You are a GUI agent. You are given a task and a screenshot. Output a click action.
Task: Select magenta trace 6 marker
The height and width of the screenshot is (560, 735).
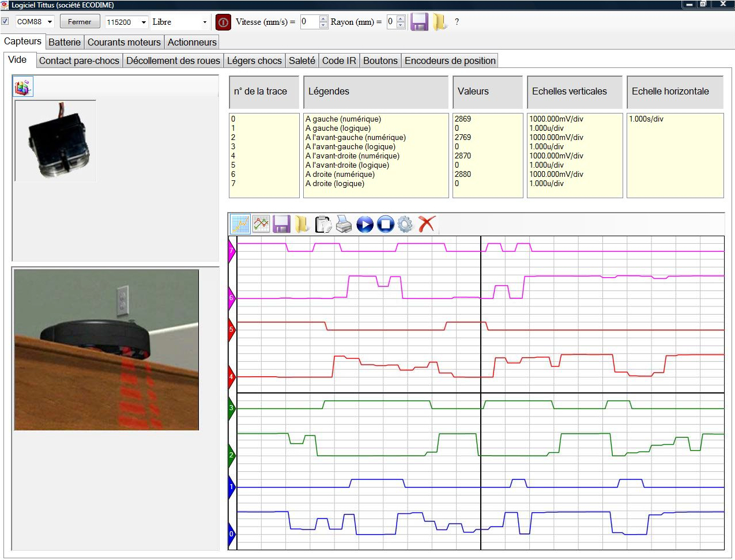[x=232, y=298]
